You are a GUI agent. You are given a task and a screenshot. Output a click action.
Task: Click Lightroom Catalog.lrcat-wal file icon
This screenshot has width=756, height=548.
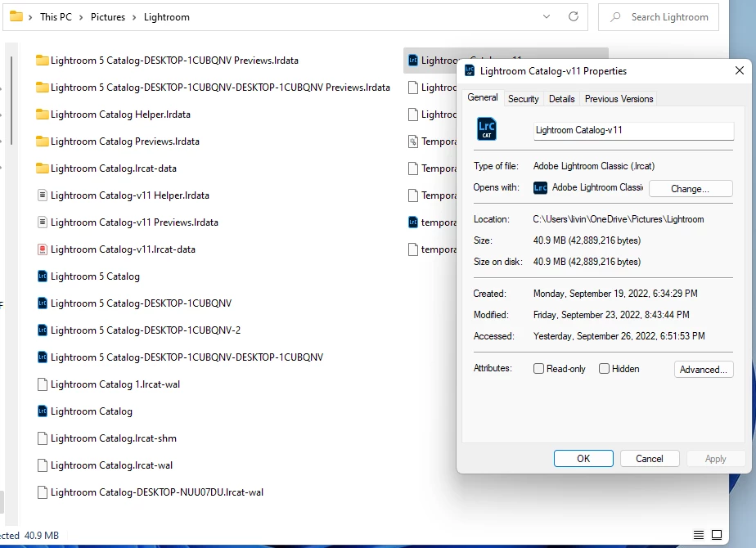[43, 465]
